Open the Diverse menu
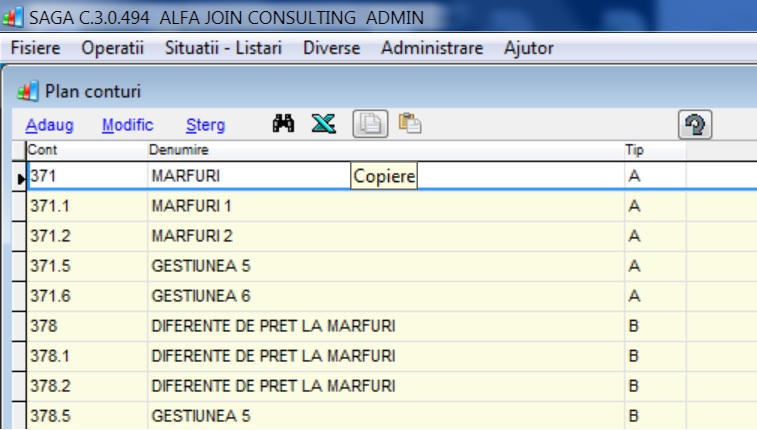The width and height of the screenshot is (757, 430). click(x=332, y=48)
